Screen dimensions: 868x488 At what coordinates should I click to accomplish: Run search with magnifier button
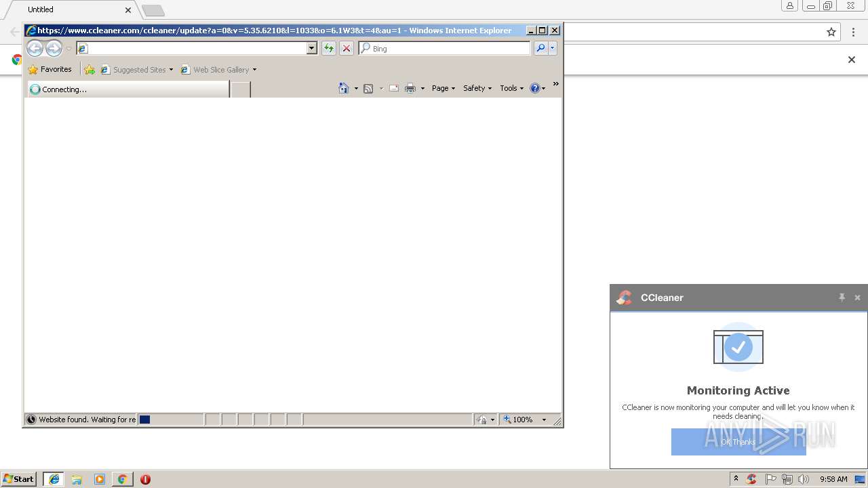pos(540,48)
